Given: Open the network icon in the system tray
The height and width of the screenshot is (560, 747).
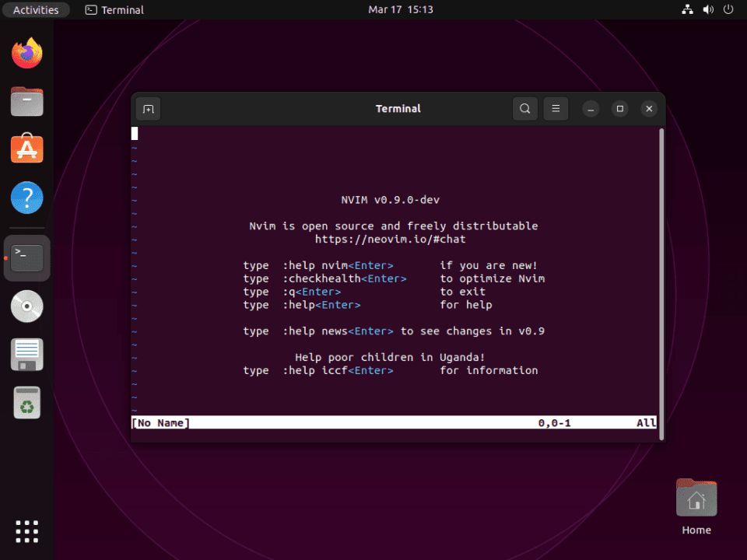Looking at the screenshot, I should [x=687, y=9].
